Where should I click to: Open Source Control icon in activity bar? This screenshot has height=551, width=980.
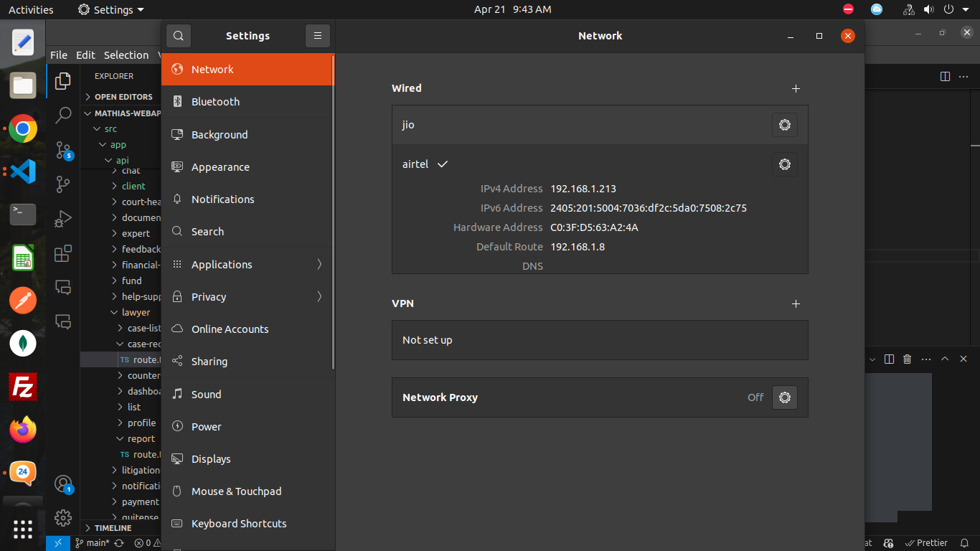pos(63,149)
